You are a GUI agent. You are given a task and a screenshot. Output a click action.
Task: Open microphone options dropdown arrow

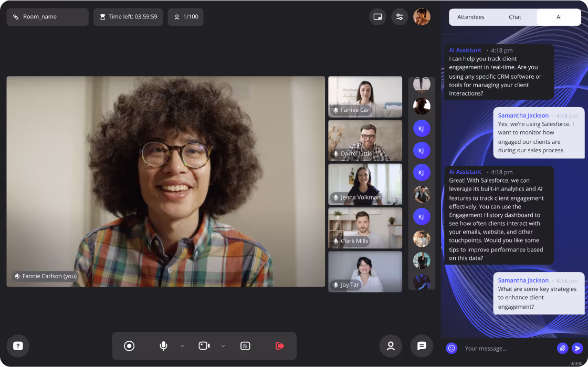pos(182,346)
